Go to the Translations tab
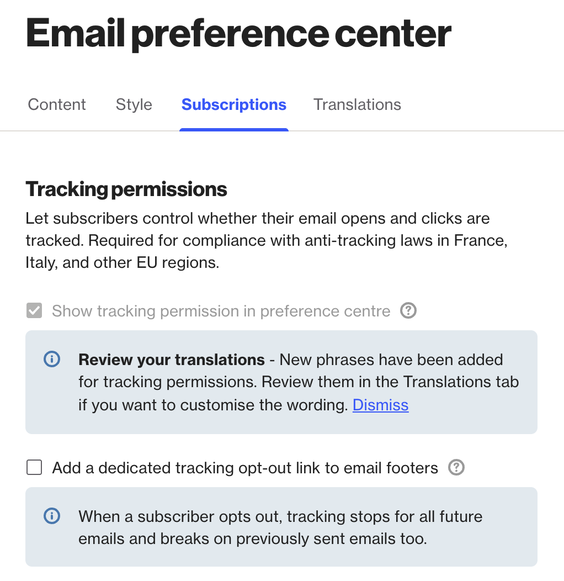This screenshot has width=564, height=581. tap(357, 104)
